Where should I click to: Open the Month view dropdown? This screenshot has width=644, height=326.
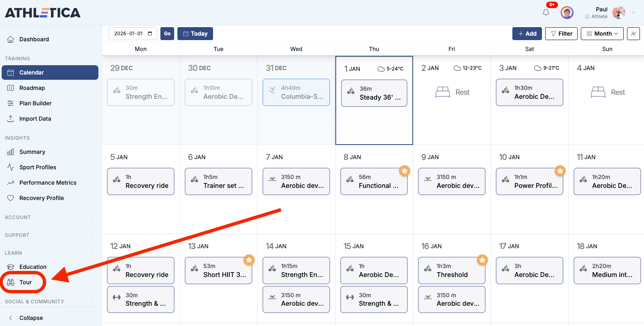point(602,34)
